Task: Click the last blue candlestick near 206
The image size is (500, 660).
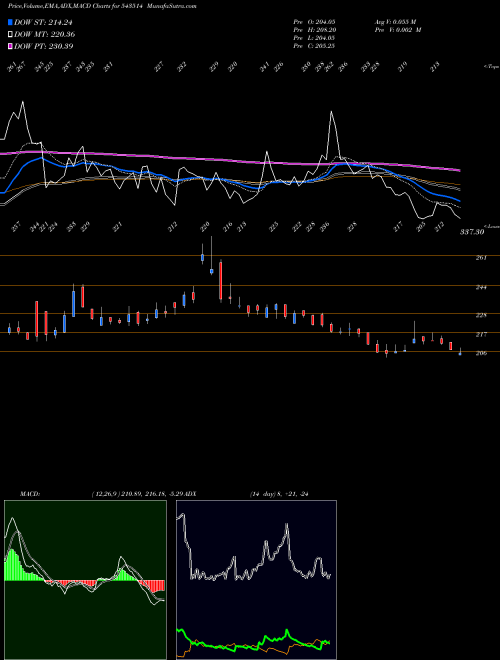Action: [x=460, y=354]
